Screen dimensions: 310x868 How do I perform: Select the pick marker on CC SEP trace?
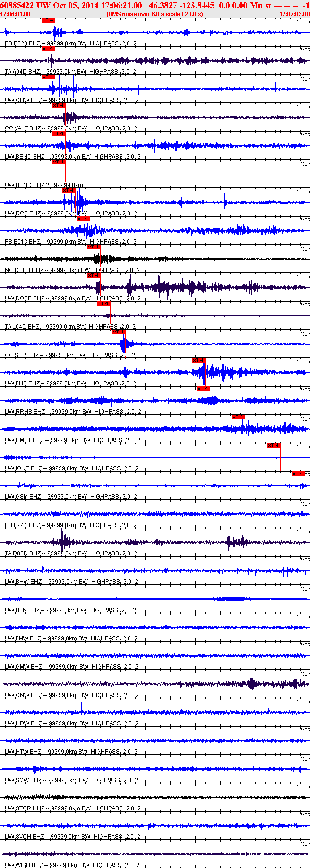tap(119, 332)
